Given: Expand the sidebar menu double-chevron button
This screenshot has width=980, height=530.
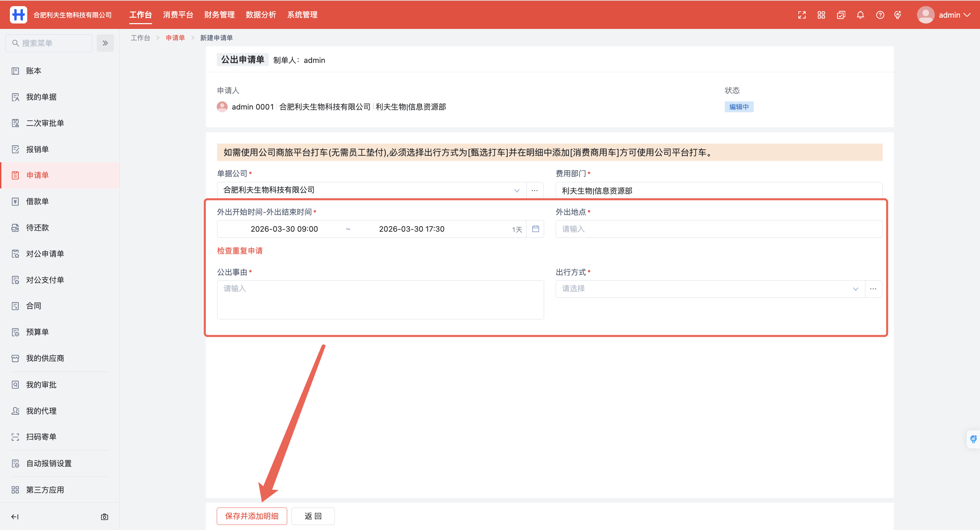Looking at the screenshot, I should (105, 43).
